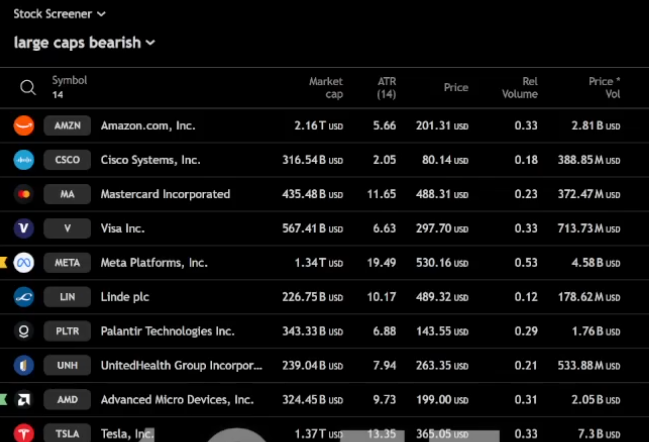Click Amazon price 201.31 USD
Screen dimensions: 649x442
pos(442,125)
